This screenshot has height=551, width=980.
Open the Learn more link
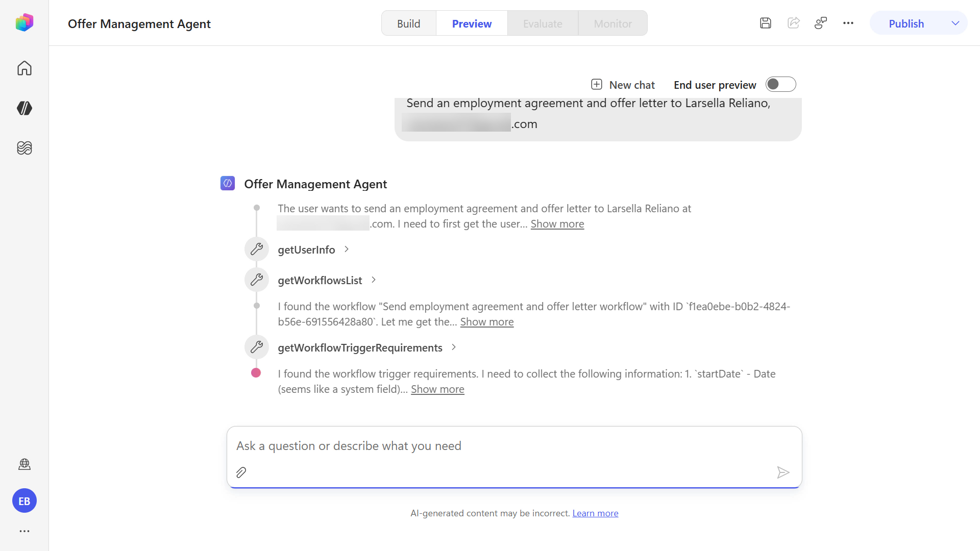[595, 513]
